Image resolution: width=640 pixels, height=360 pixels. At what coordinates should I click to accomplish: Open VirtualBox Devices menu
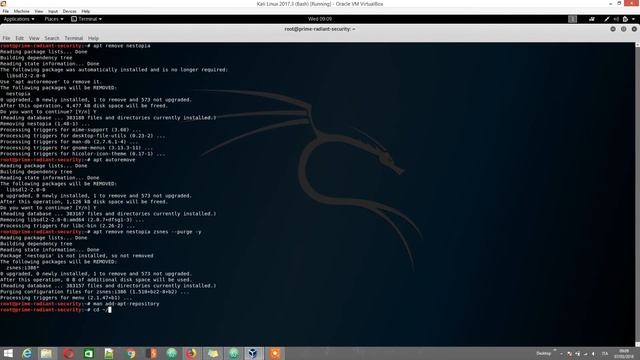69,11
